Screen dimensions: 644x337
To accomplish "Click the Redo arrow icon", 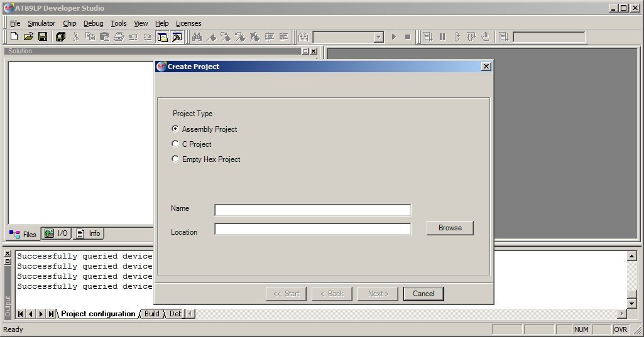I will [148, 37].
